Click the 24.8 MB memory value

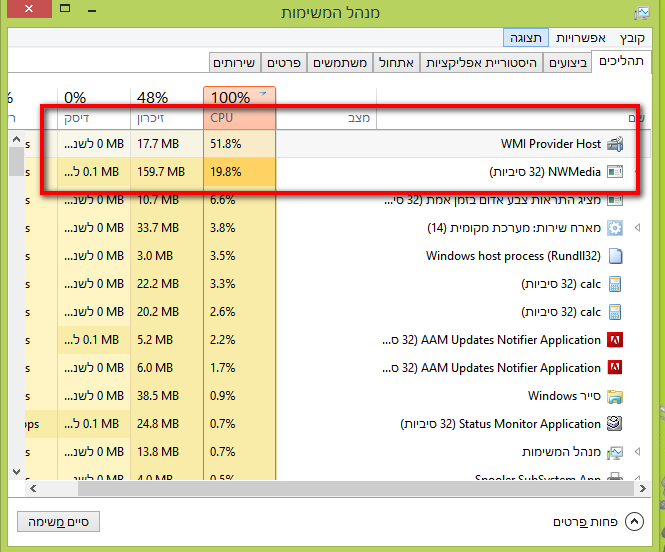point(158,424)
